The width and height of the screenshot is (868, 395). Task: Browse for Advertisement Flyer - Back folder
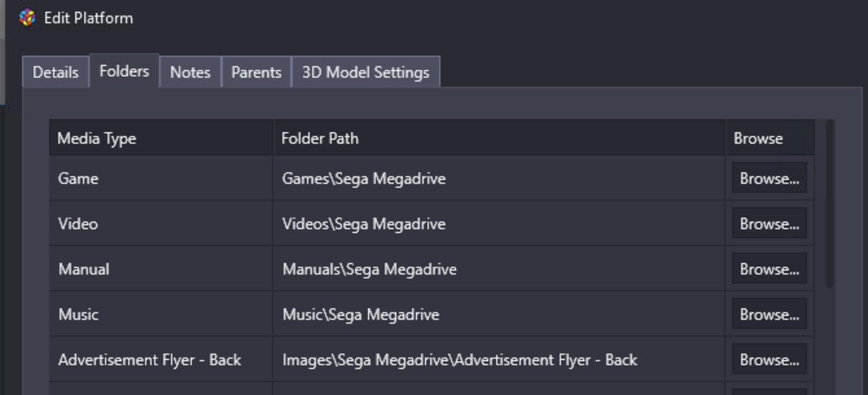[x=769, y=359]
